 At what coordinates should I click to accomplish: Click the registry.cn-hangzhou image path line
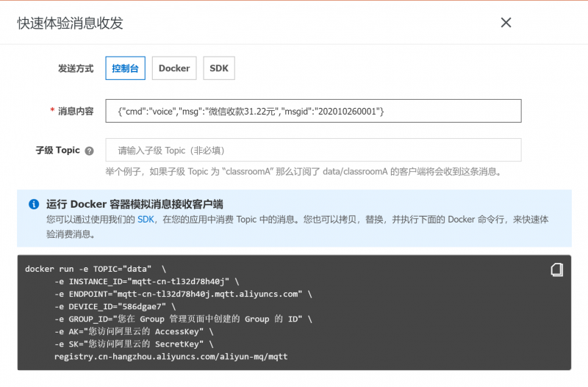pos(171,356)
